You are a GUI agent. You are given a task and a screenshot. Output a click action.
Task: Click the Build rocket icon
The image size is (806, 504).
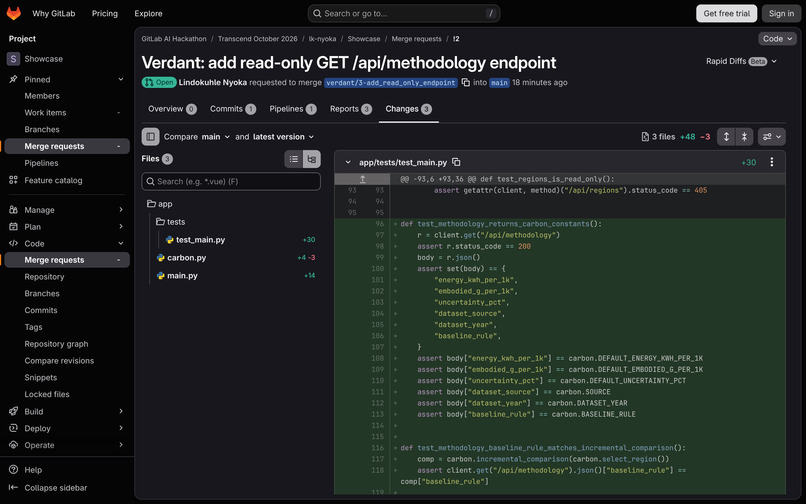point(13,411)
